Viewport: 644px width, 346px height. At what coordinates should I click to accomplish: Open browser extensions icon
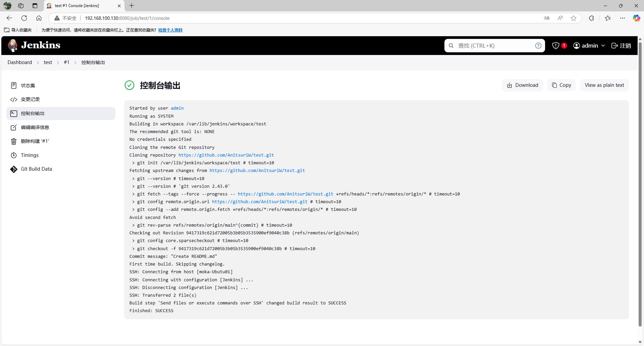coord(591,18)
